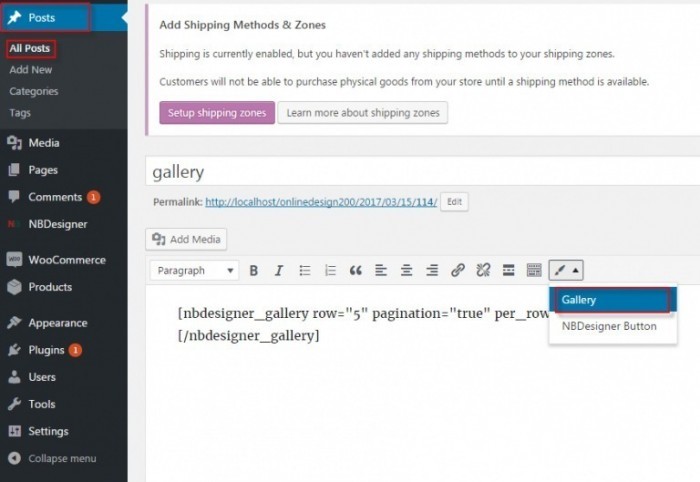
Task: Click the Collapse menu arrow icon
Action: coord(14,458)
